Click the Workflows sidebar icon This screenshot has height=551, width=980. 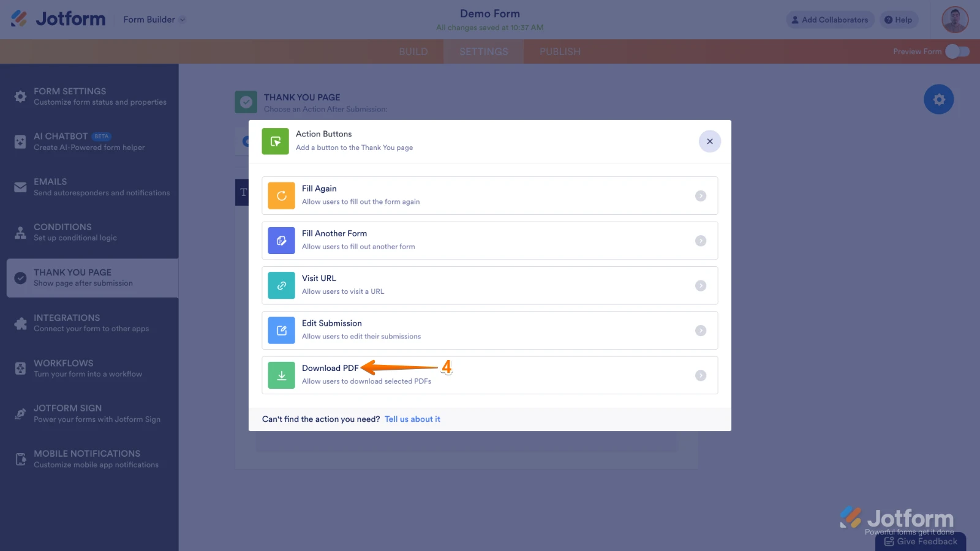click(x=20, y=369)
